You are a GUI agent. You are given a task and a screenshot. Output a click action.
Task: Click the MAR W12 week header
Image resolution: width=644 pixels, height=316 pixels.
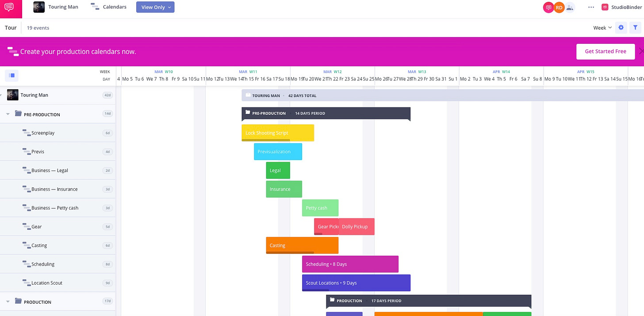pos(333,72)
